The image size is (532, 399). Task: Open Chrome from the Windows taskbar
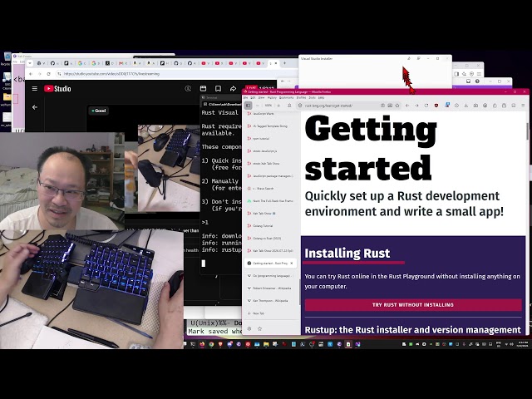(x=211, y=344)
